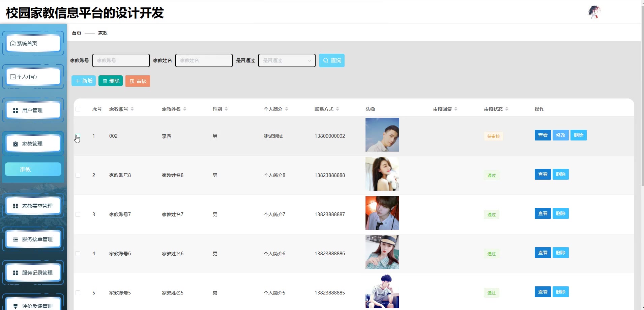Click 查看 for 家教账号6
The height and width of the screenshot is (310, 644).
pos(543,253)
